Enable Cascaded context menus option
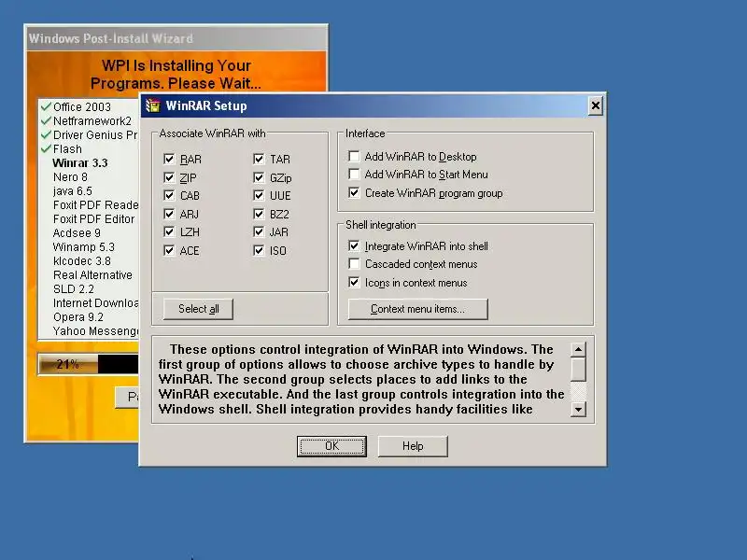Screen dimensions: 747x560 click(354, 264)
